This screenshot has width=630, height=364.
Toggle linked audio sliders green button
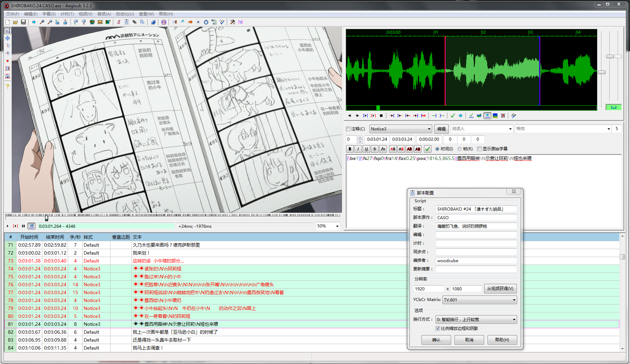613,107
